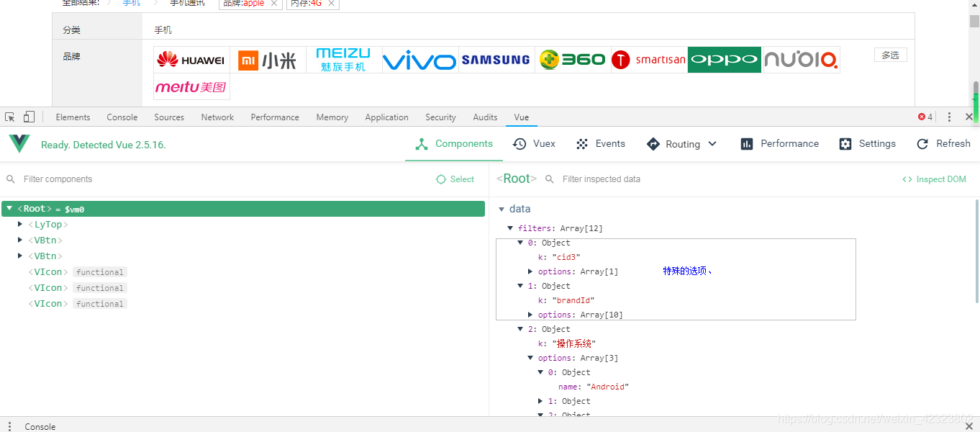Click the red error count indicator
Screen dimensions: 980x432
pos(925,117)
